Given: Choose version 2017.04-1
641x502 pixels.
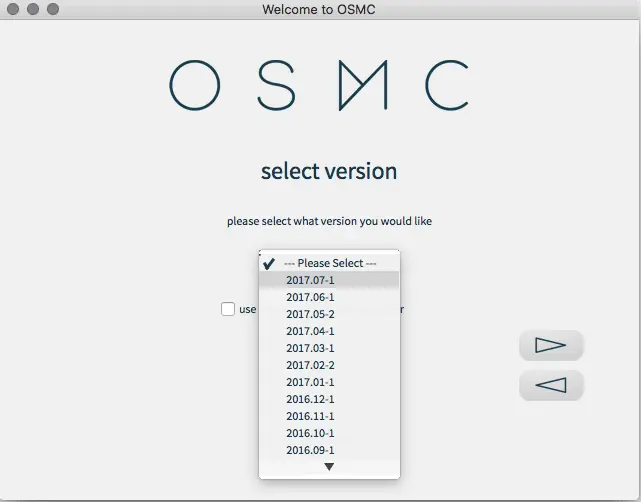Looking at the screenshot, I should [329, 331].
